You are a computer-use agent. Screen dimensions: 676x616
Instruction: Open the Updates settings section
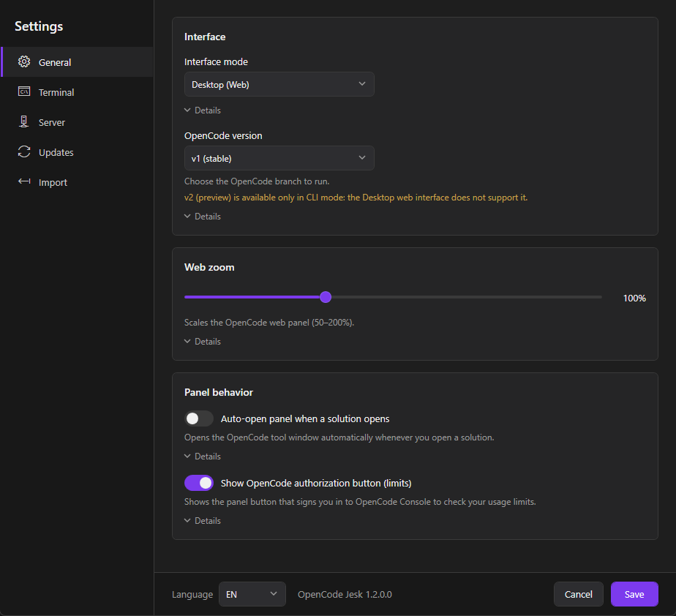click(x=78, y=153)
